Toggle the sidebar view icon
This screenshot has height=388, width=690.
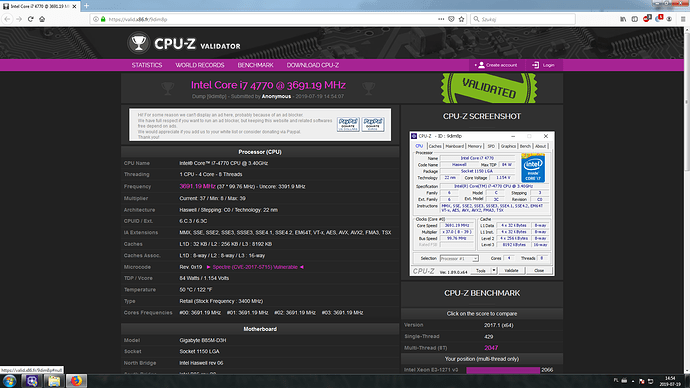point(635,19)
